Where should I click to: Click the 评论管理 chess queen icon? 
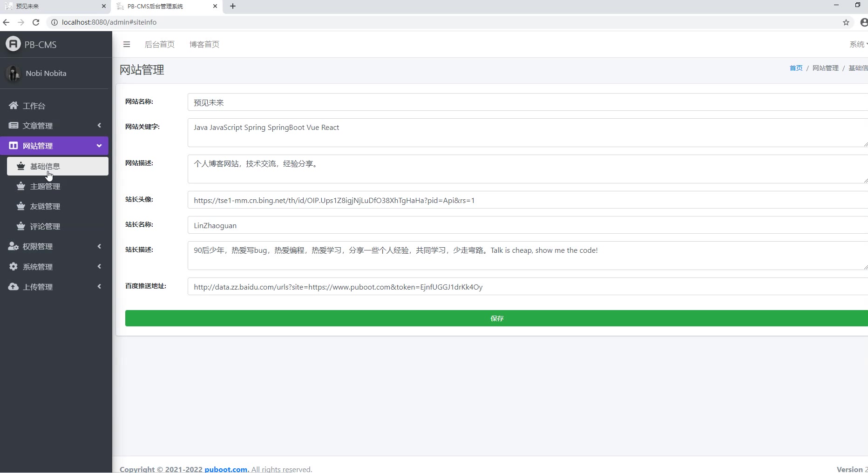[20, 226]
